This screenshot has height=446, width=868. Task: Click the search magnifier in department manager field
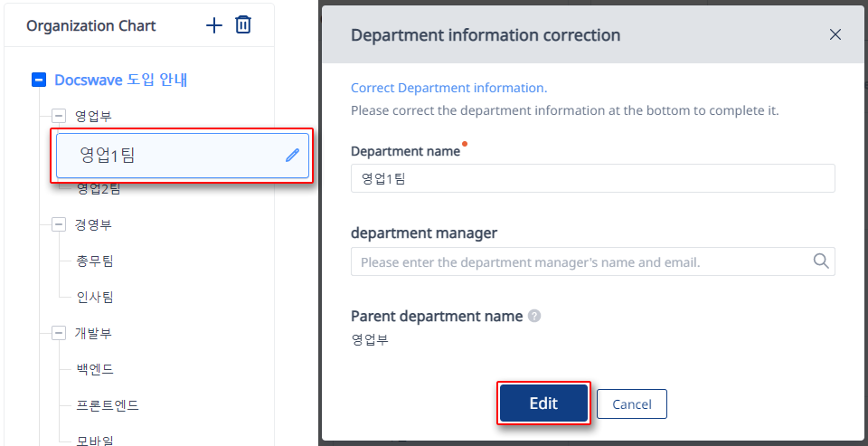pos(821,261)
